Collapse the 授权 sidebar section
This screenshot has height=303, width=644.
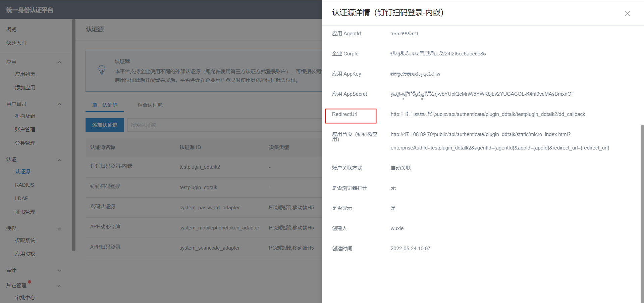pos(59,228)
